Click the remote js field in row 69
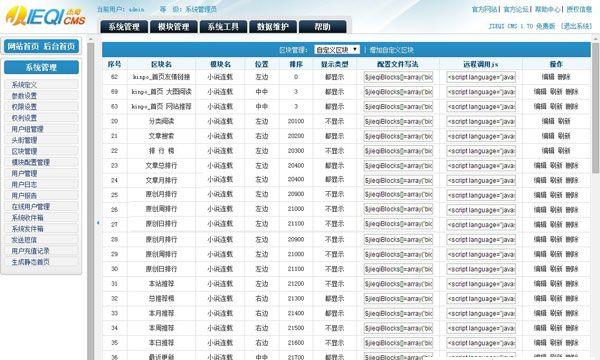Image resolution: width=600 pixels, height=360 pixels. click(x=481, y=92)
